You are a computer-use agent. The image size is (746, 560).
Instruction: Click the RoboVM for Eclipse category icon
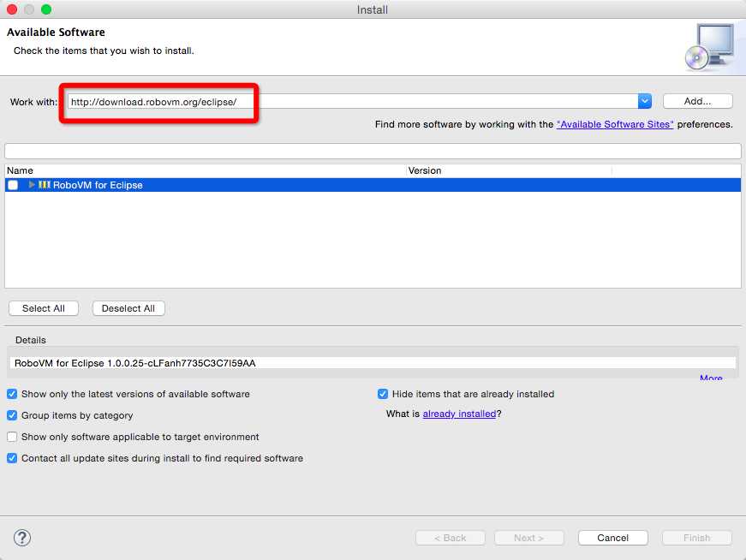[45, 185]
